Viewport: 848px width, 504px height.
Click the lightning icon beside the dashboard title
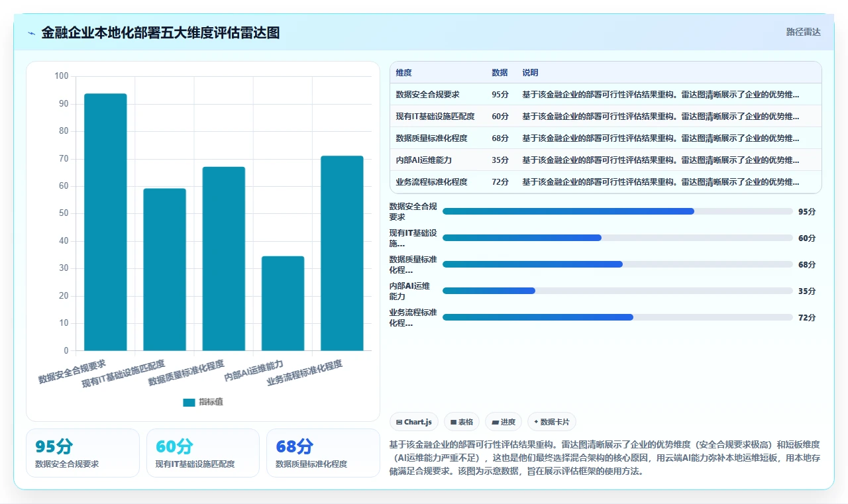31,33
